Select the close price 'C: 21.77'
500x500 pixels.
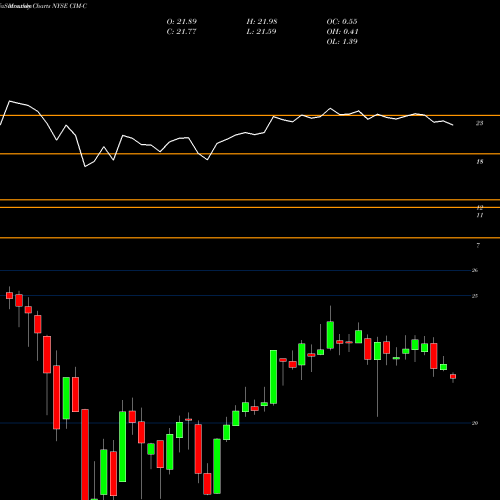(181, 32)
